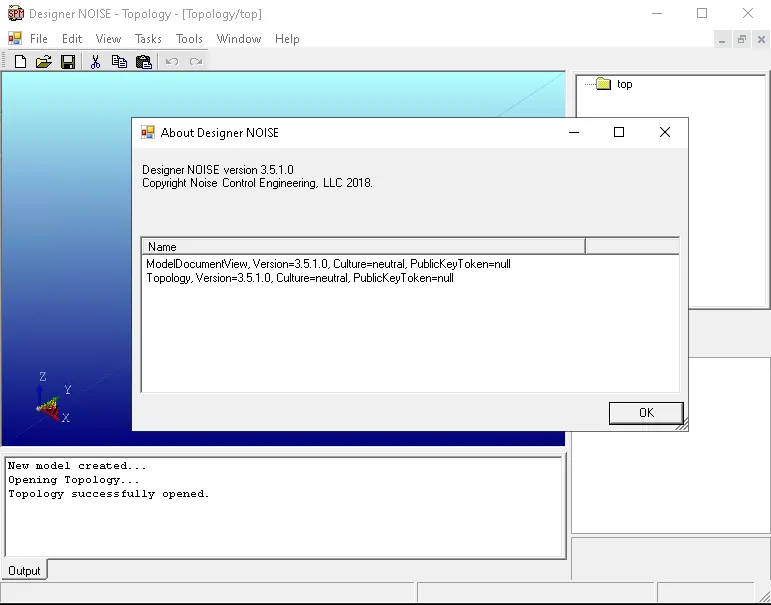Click the Name column header in the list

tap(363, 246)
